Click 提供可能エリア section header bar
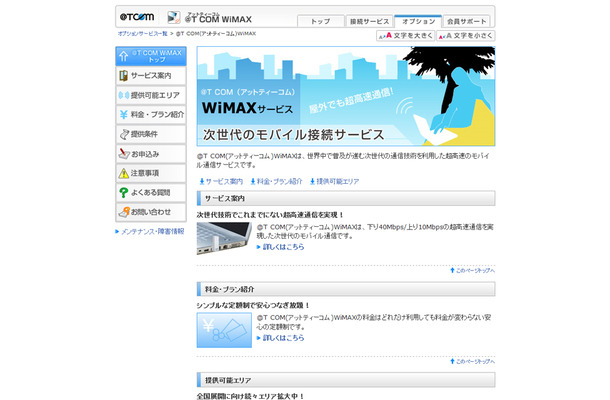Viewport: 610px width, 400px height. click(346, 380)
